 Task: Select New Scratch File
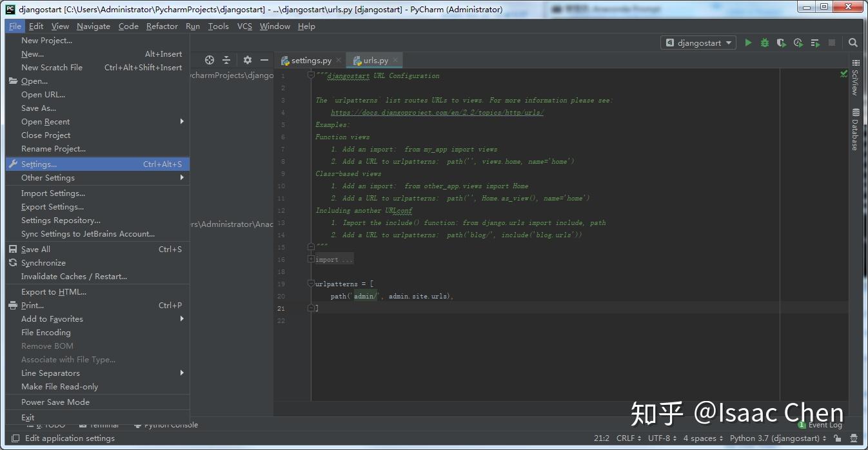[97, 68]
